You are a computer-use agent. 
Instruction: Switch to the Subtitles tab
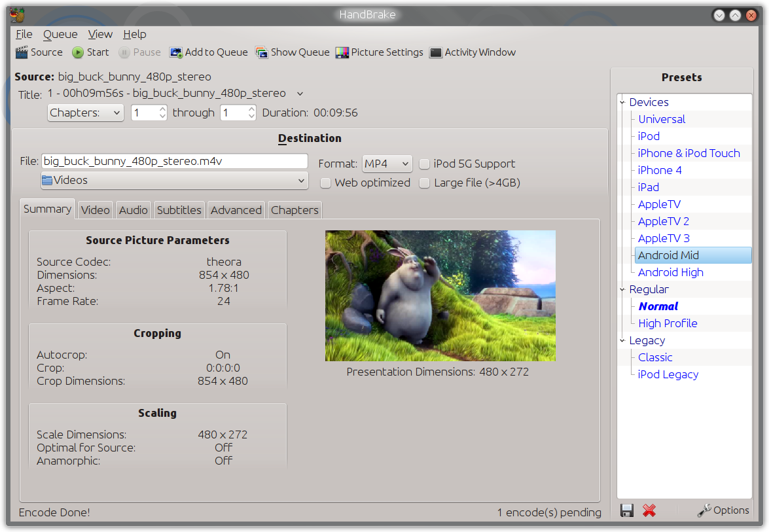[x=179, y=210]
